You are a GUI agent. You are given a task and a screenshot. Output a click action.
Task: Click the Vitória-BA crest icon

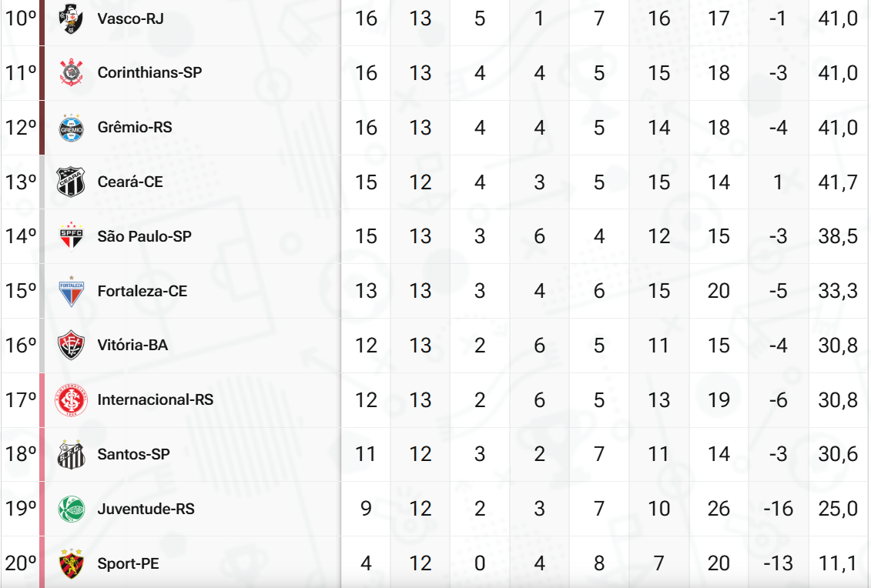click(72, 346)
